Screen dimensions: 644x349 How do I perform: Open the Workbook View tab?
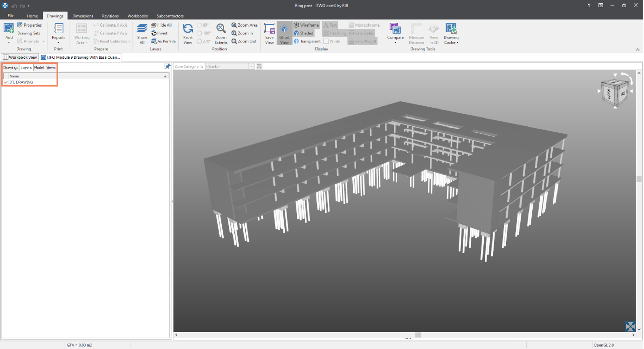click(20, 57)
